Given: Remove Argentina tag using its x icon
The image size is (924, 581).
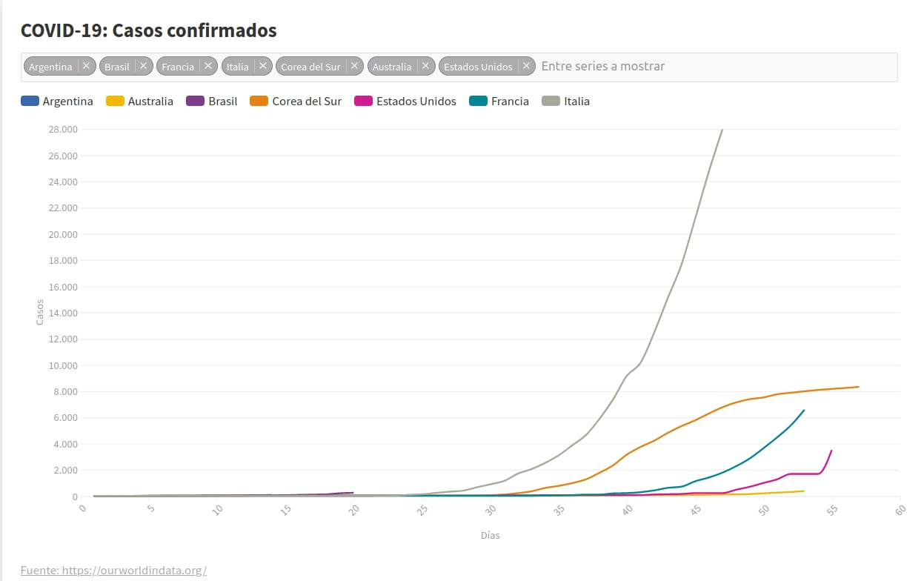Looking at the screenshot, I should point(86,66).
